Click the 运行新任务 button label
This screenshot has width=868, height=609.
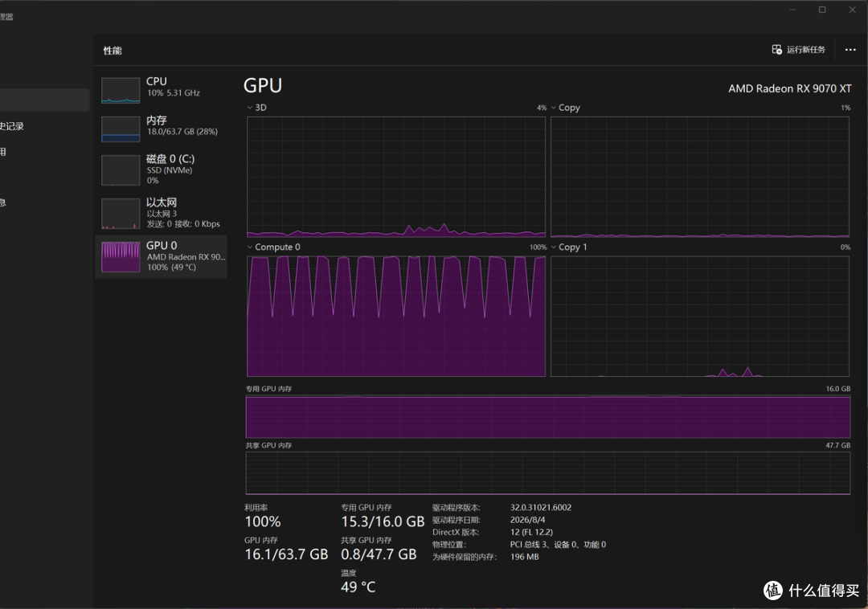coord(806,50)
